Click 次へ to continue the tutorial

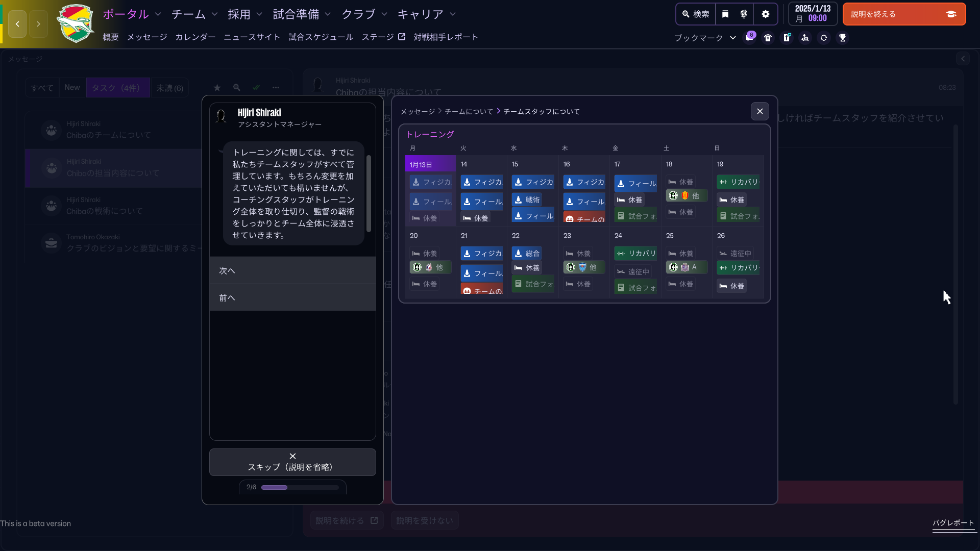tap(292, 270)
